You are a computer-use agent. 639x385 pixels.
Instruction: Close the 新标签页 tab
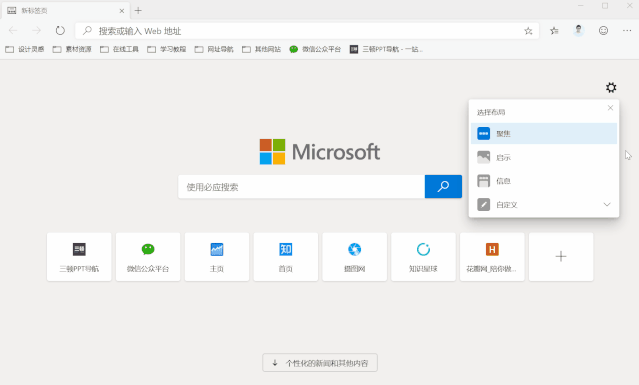point(121,11)
